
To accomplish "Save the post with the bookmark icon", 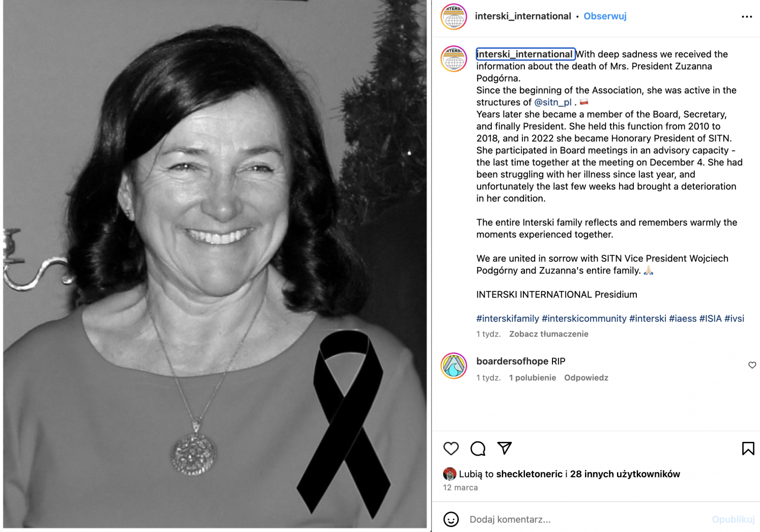I will pyautogui.click(x=748, y=448).
